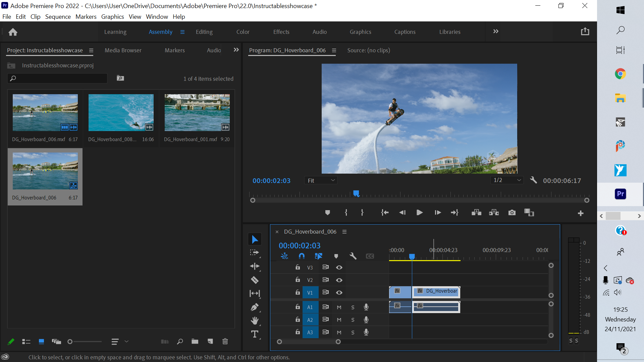Screen dimensions: 644x362
Task: Toggle Snap in Timeline magnet
Action: tap(302, 256)
